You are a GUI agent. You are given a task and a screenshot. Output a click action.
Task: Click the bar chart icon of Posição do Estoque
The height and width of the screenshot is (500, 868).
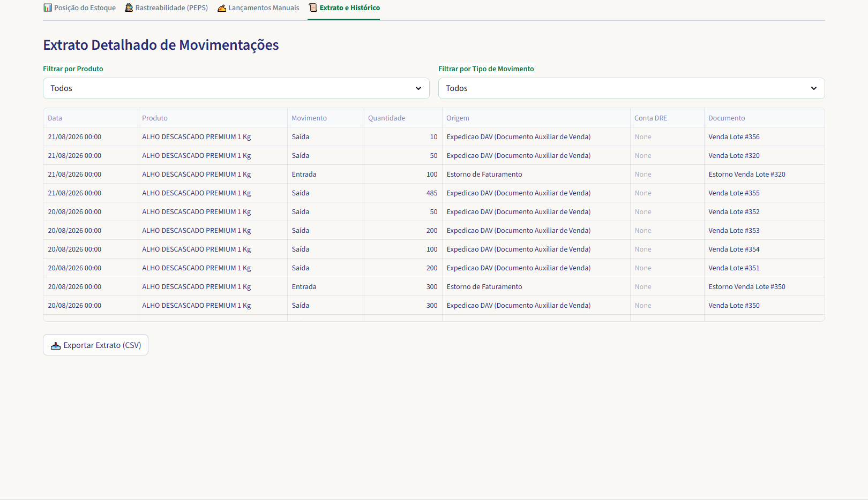coord(48,7)
